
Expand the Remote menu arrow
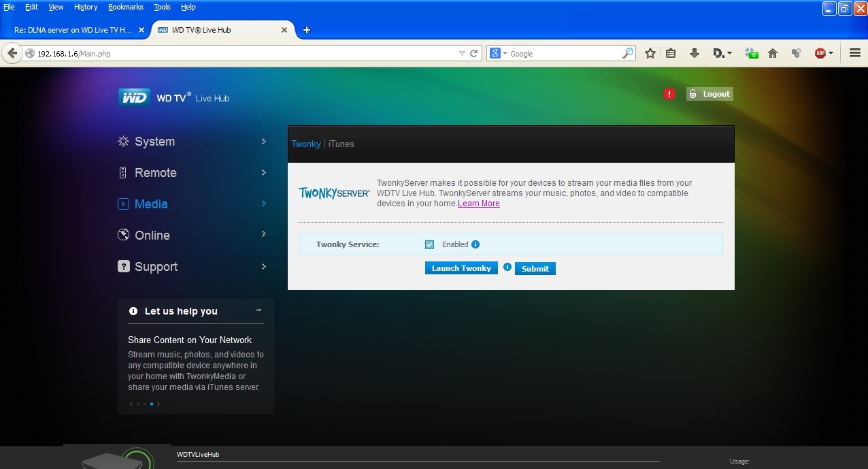coord(264,173)
